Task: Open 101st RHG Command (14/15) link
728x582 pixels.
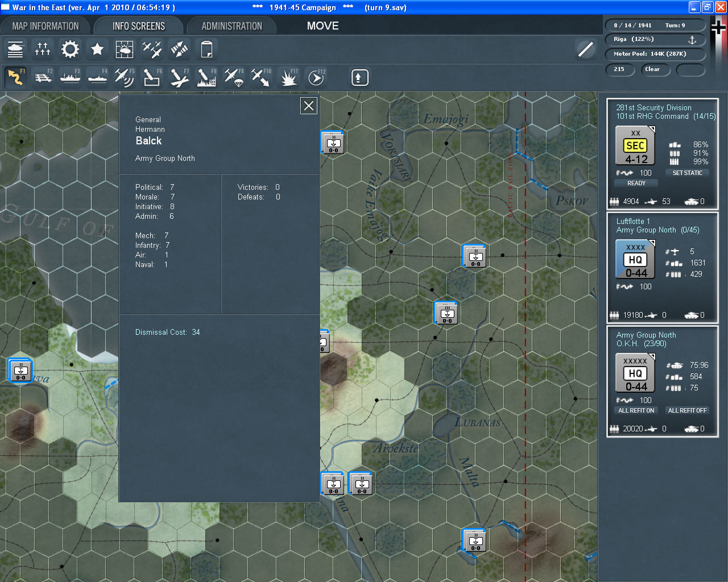Action: (666, 116)
